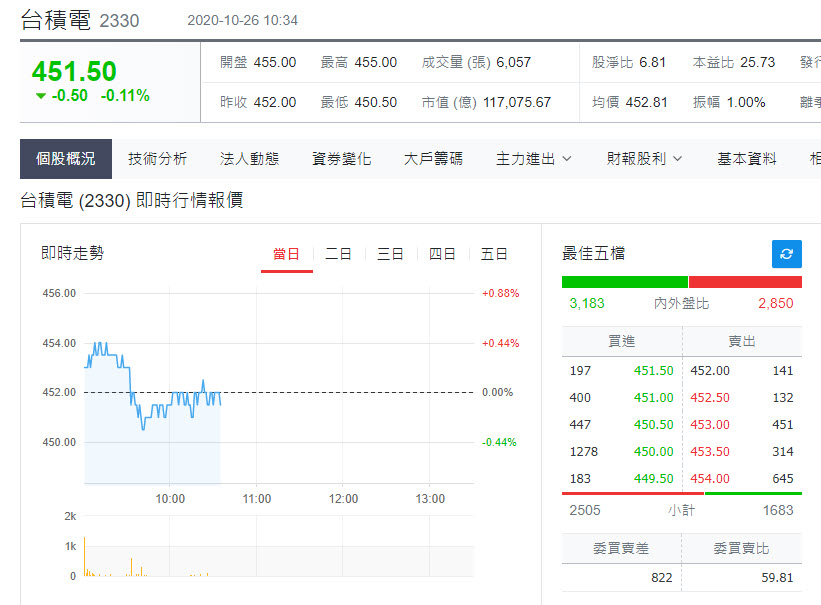Screen dimensions: 821x605
Task: Click ask price 453.50
Action: click(710, 452)
